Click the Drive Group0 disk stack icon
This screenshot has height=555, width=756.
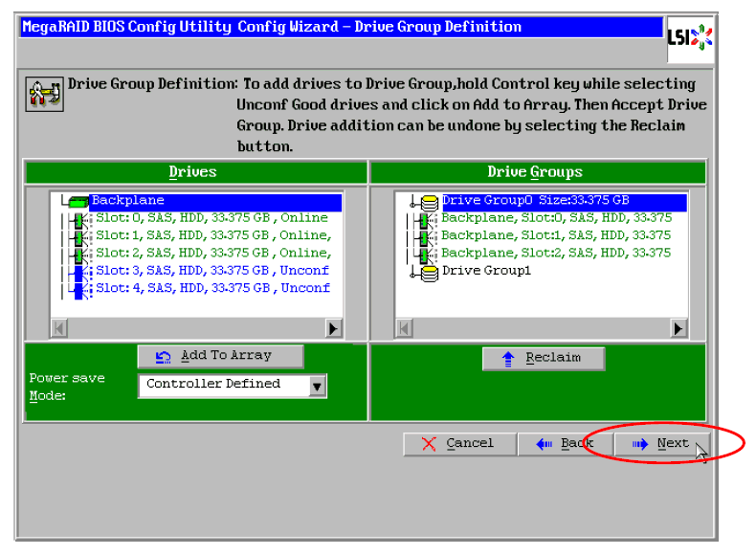pyautogui.click(x=429, y=203)
